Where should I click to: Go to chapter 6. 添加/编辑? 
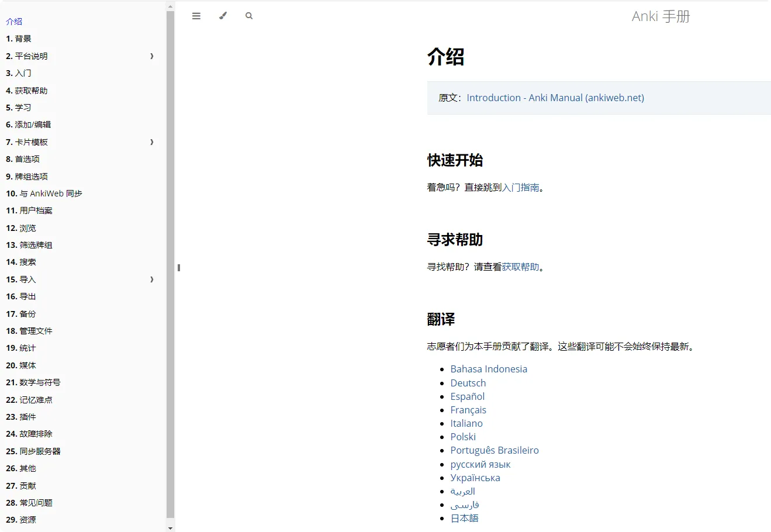point(29,125)
